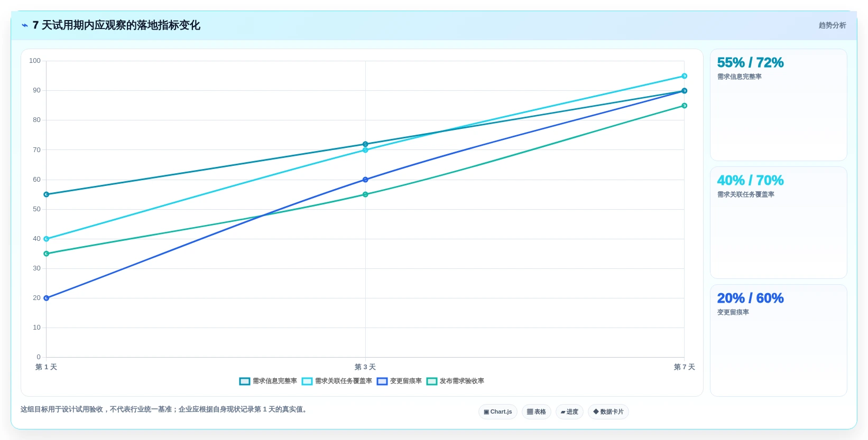The width and height of the screenshot is (868, 440).
Task: Toggle the 变更留痕率 legend series
Action: [399, 381]
